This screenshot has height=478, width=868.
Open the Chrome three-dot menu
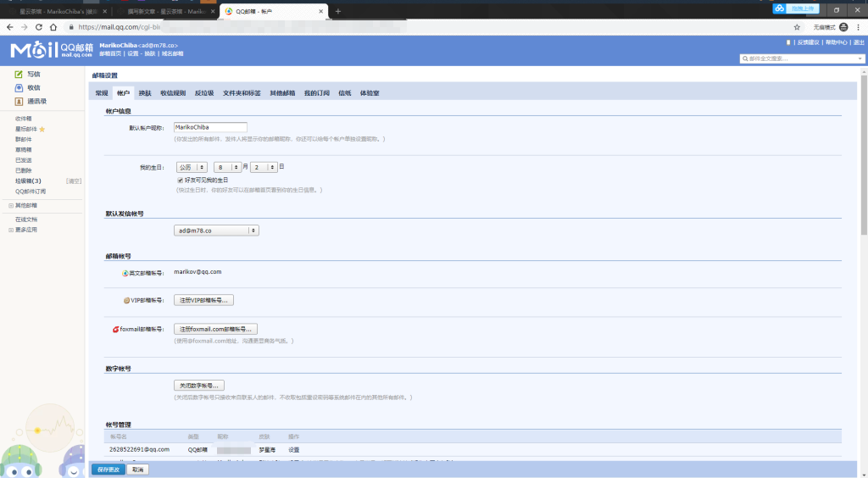pos(858,27)
